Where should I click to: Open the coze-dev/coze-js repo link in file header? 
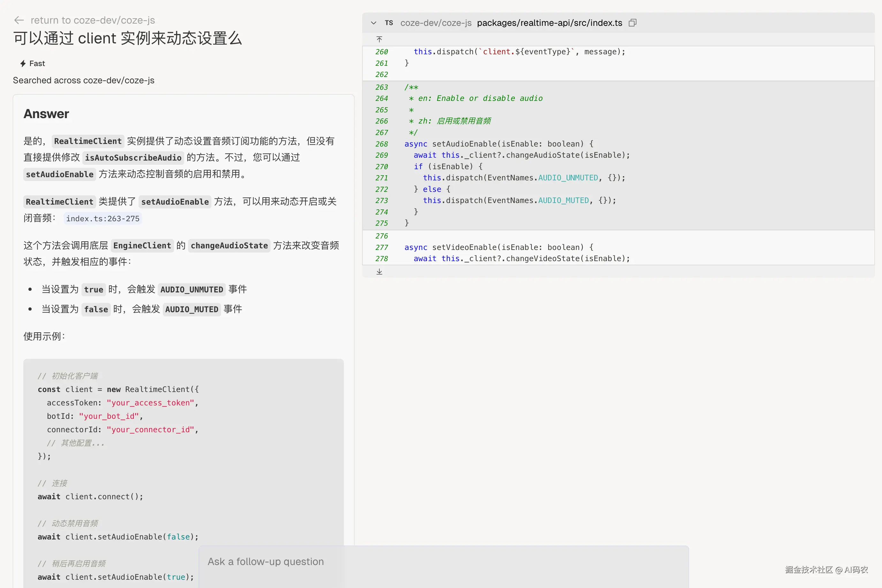[x=436, y=23]
